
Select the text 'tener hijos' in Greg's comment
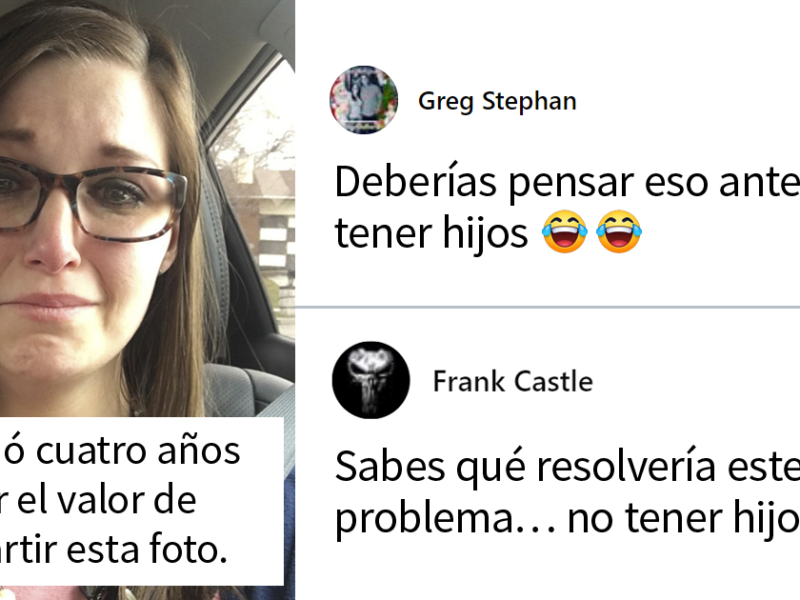click(431, 233)
